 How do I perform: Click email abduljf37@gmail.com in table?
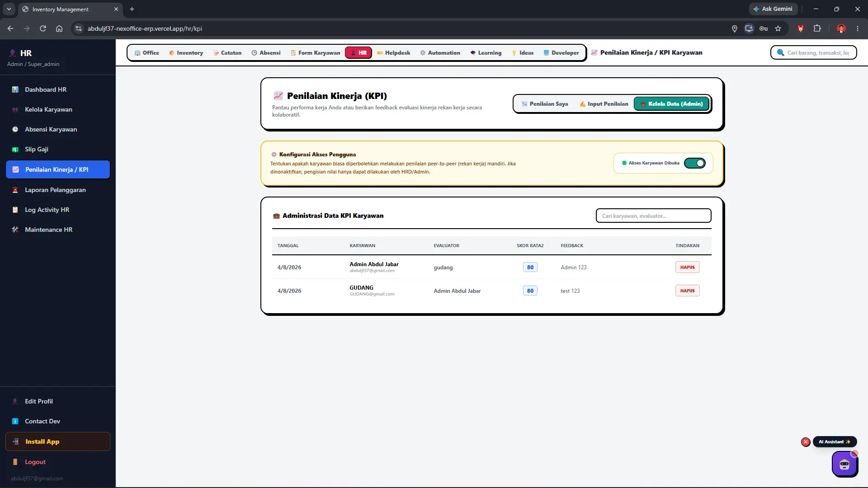372,271
